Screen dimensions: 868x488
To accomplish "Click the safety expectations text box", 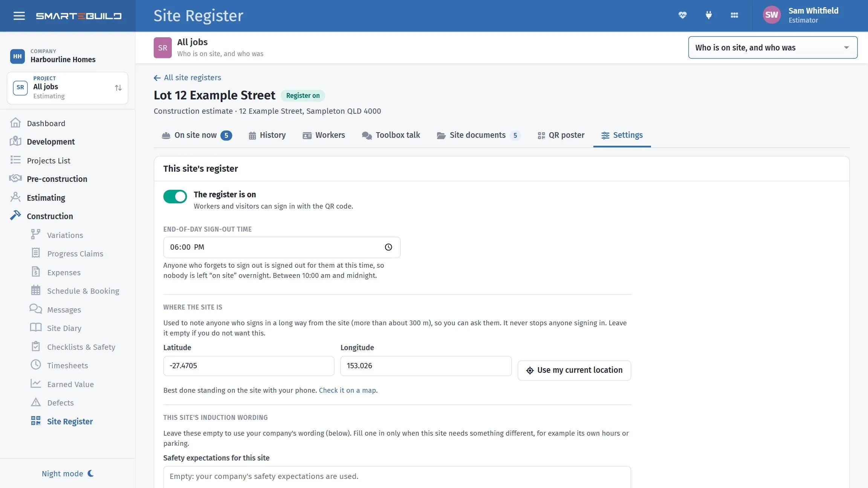I will coord(397,477).
